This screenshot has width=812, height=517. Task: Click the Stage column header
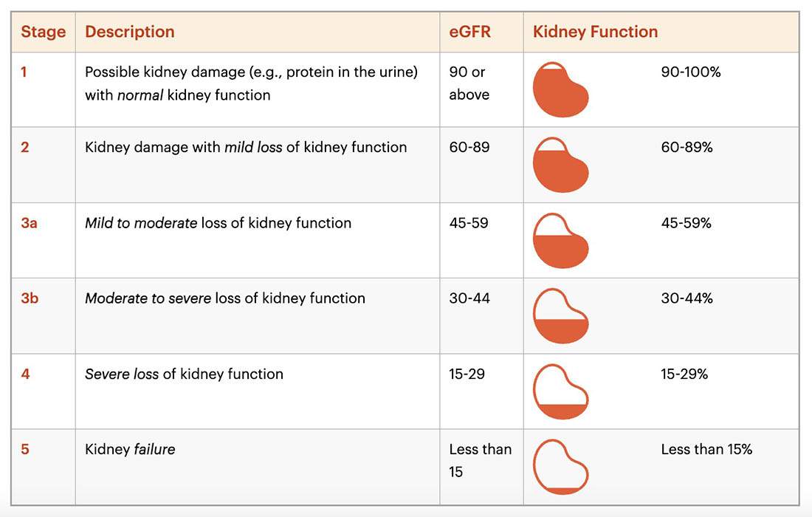44,32
